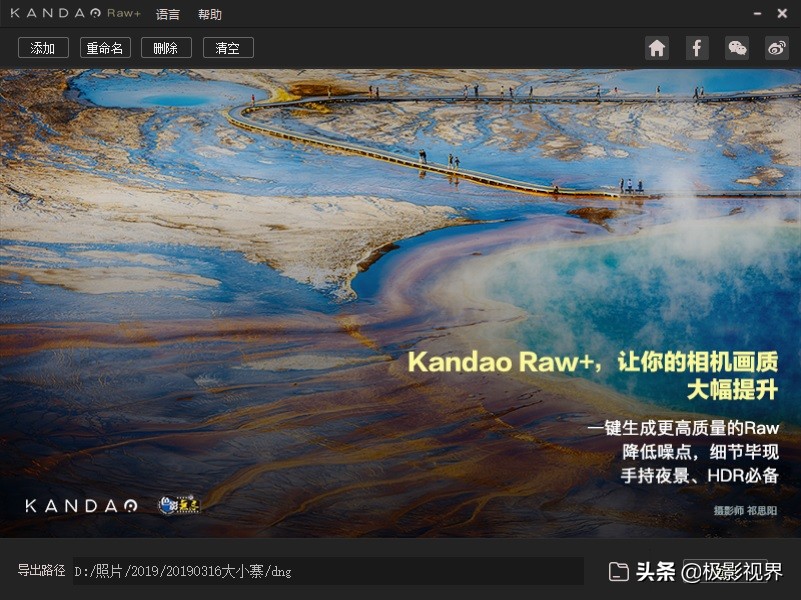
Task: Share via the WeChat icon
Action: click(x=737, y=47)
